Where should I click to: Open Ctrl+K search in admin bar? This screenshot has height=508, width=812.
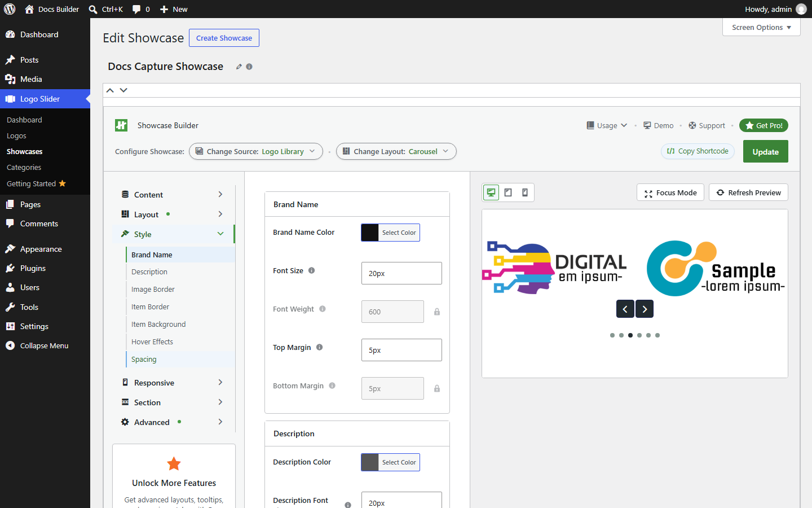pos(106,9)
